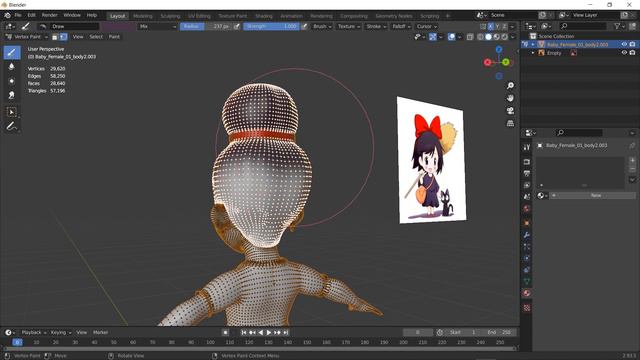Open the File menu
The image size is (640, 360).
(18, 15)
